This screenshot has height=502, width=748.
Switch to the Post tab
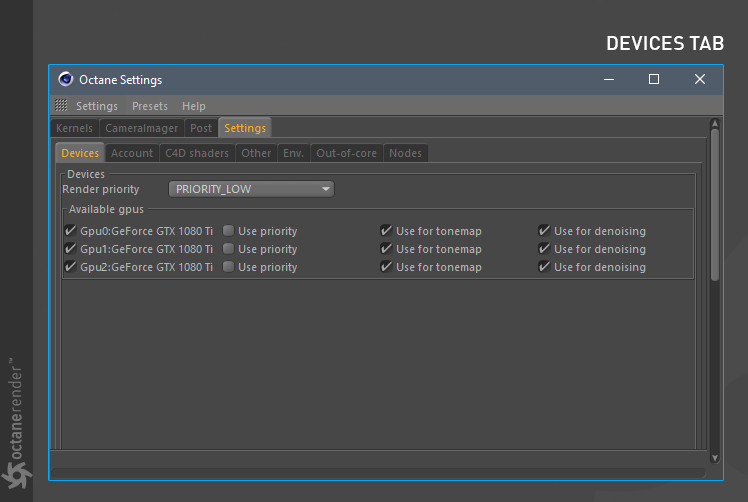point(201,128)
